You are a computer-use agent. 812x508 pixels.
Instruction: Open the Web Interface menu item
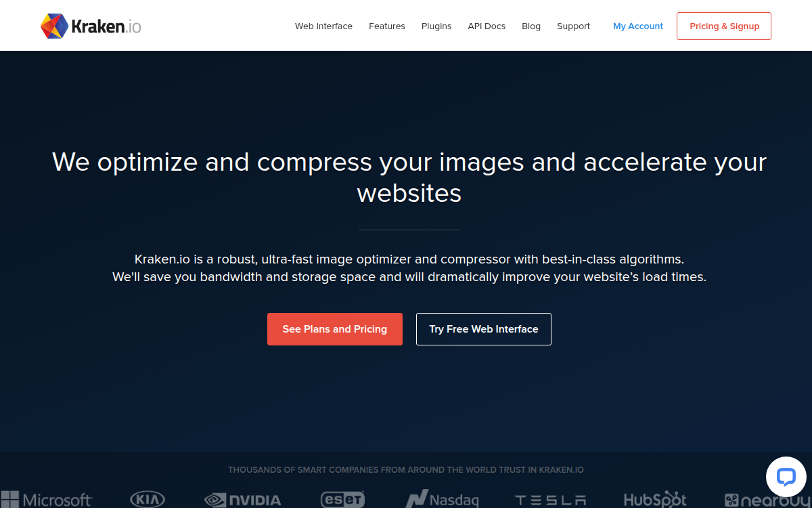(x=323, y=26)
